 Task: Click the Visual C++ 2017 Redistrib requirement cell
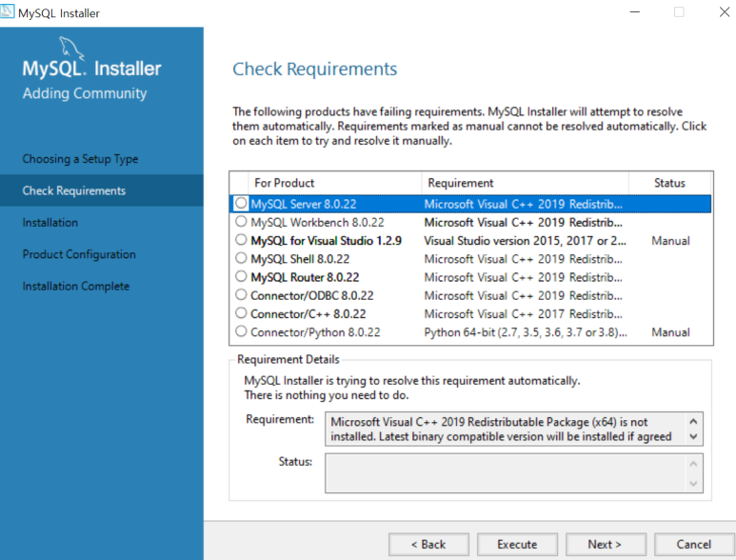(x=524, y=314)
